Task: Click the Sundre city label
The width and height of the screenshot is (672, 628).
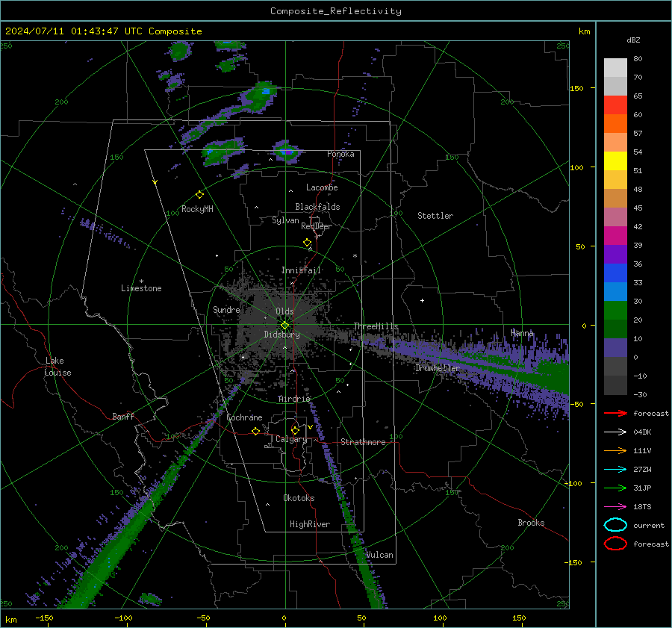Action: tap(226, 309)
